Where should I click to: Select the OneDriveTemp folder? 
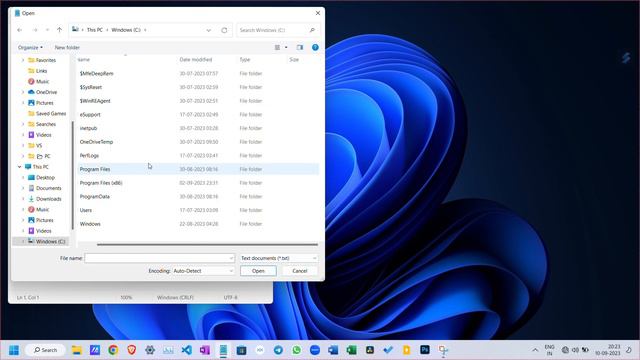(96, 142)
